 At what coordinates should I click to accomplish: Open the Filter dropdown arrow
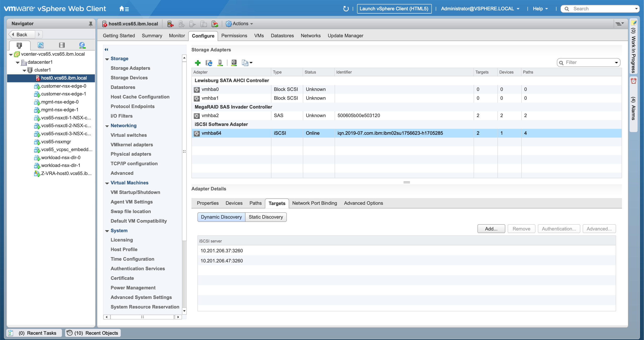point(616,63)
